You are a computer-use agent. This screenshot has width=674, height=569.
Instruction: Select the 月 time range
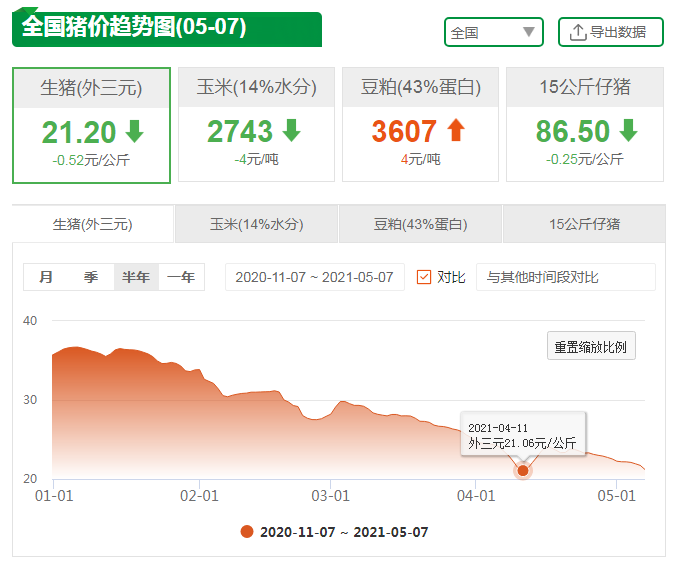tap(46, 277)
